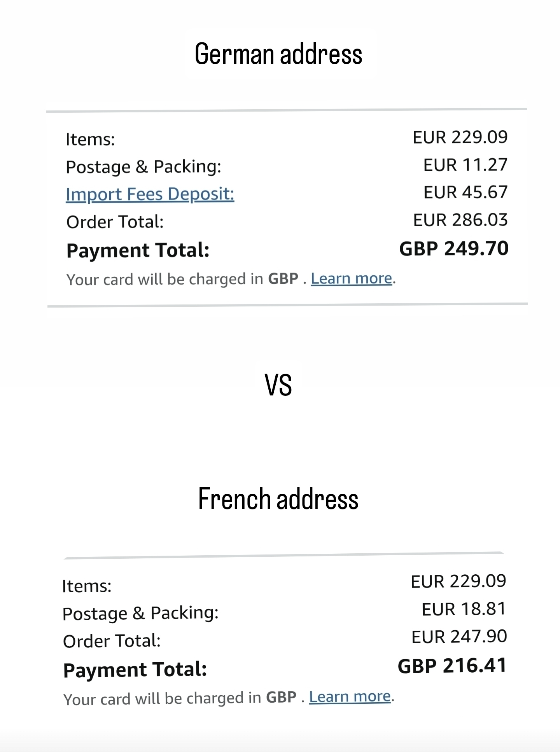Image resolution: width=560 pixels, height=752 pixels.
Task: Click the card charged notice for German address
Action: pyautogui.click(x=231, y=279)
